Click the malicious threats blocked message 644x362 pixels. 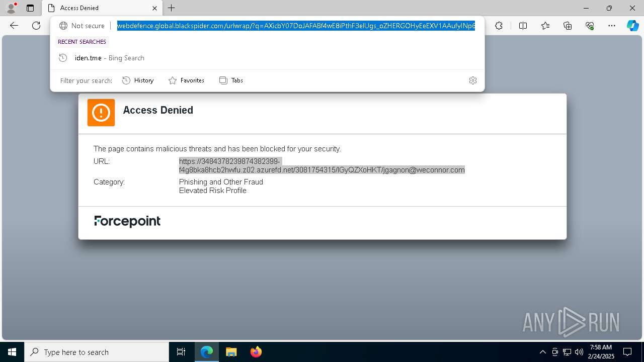(x=217, y=149)
